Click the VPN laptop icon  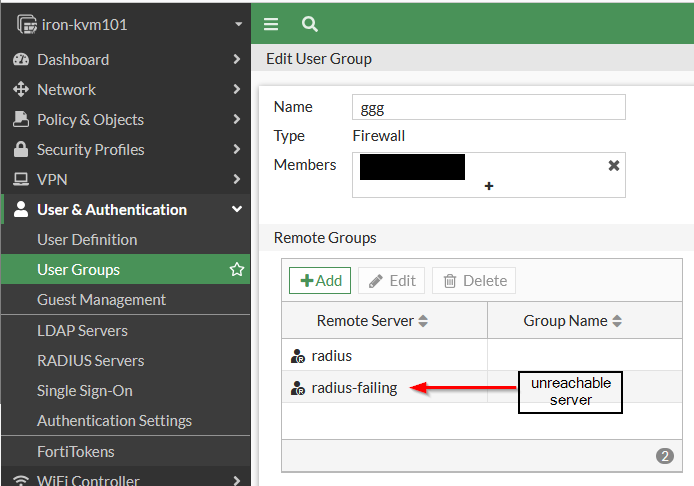point(21,179)
